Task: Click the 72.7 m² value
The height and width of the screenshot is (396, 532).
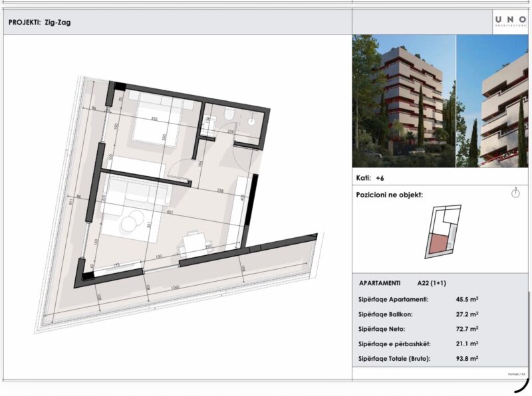Action: [467, 329]
